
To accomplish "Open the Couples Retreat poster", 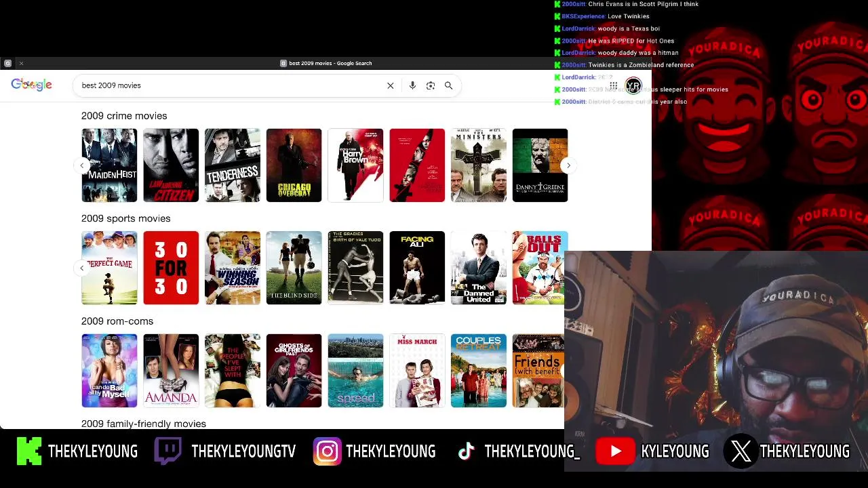I will tap(479, 371).
